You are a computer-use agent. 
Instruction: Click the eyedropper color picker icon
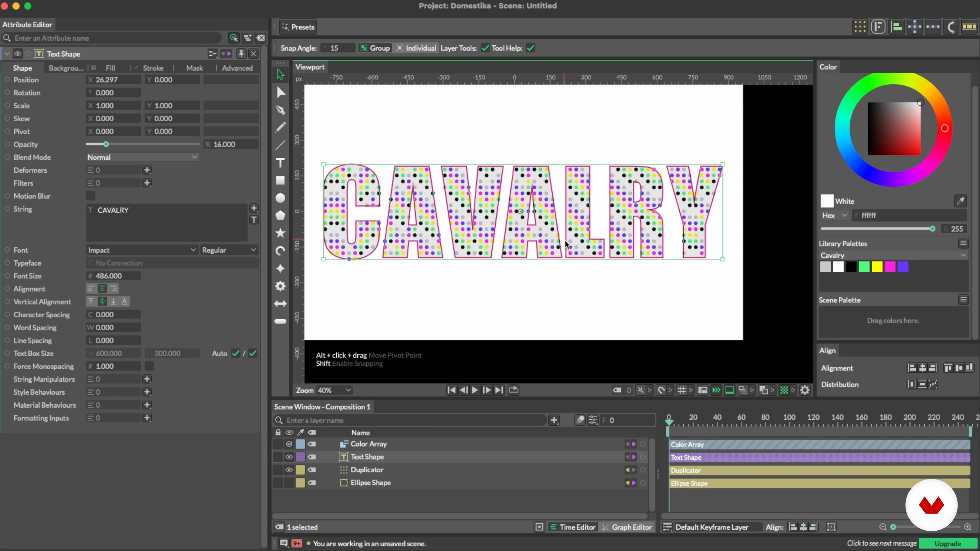click(960, 201)
